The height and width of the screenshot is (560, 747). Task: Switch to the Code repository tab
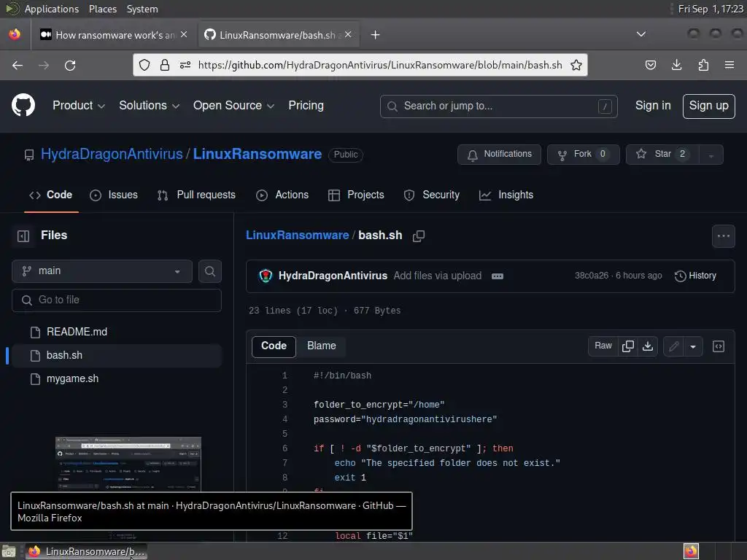[51, 195]
